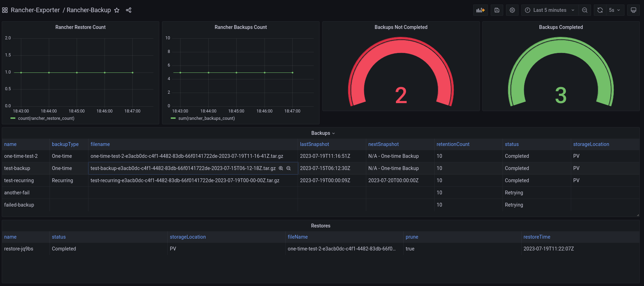Sort Backups table by storageLocation
Screen dimensions: 644x286
591,144
